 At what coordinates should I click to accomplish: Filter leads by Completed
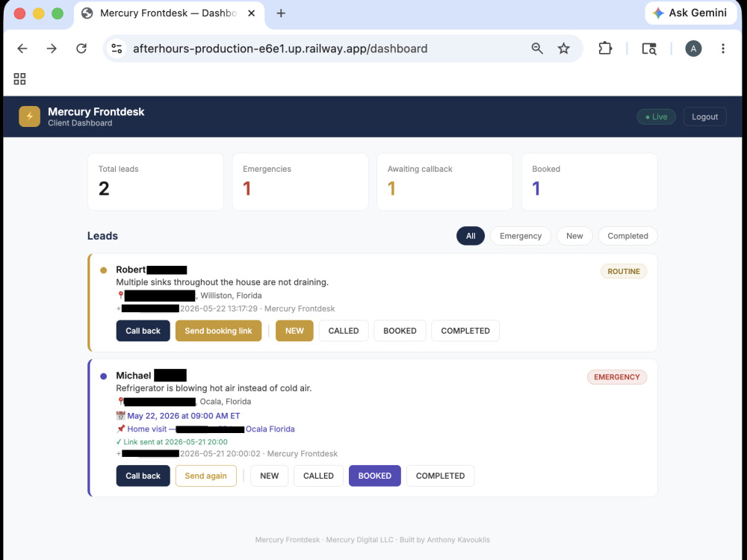[x=627, y=236]
